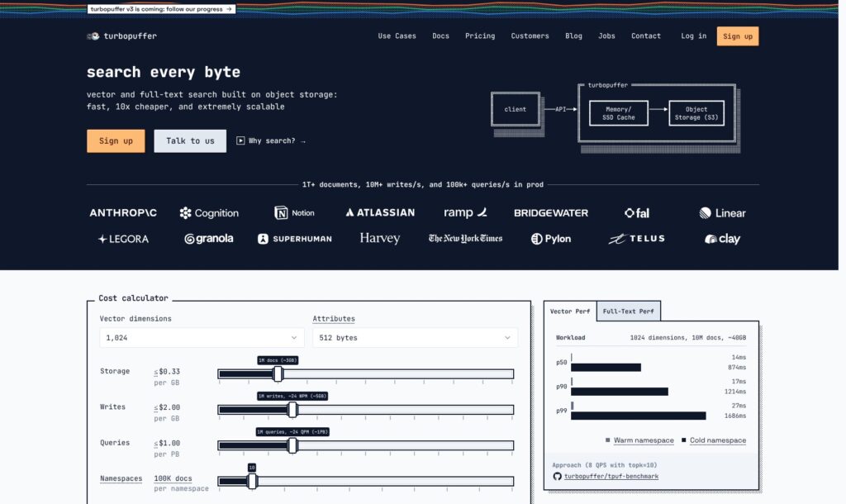
Task: Open the turbopuffer/tpuf-benchmark link
Action: [611, 477]
